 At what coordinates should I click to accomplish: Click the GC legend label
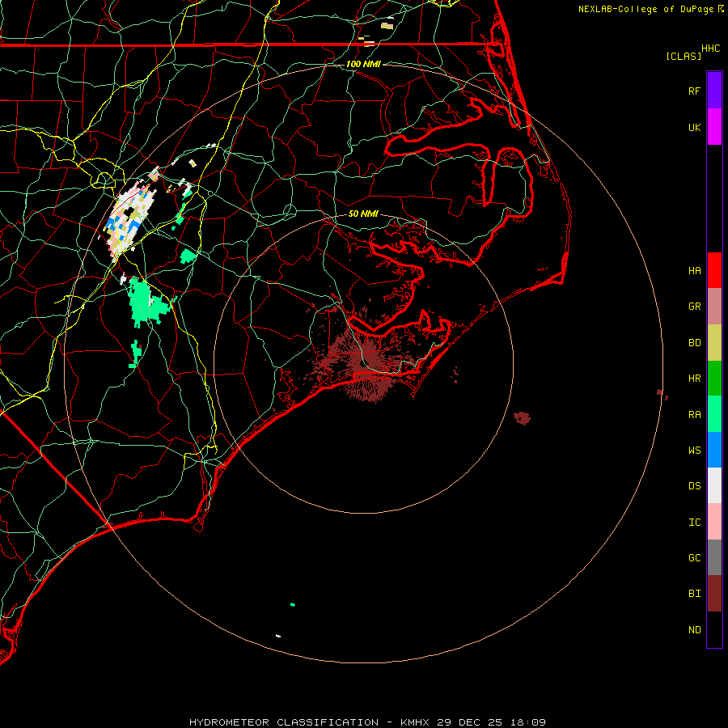[x=694, y=558]
